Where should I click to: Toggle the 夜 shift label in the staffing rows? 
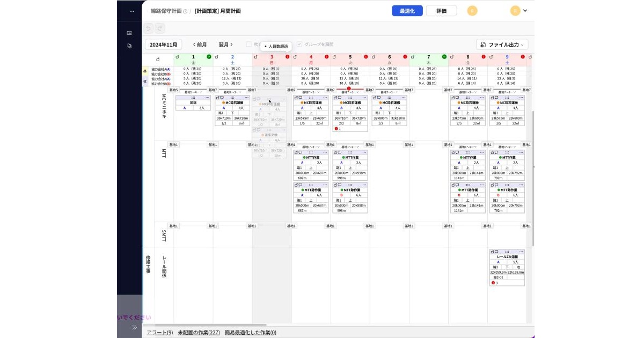(144, 82)
